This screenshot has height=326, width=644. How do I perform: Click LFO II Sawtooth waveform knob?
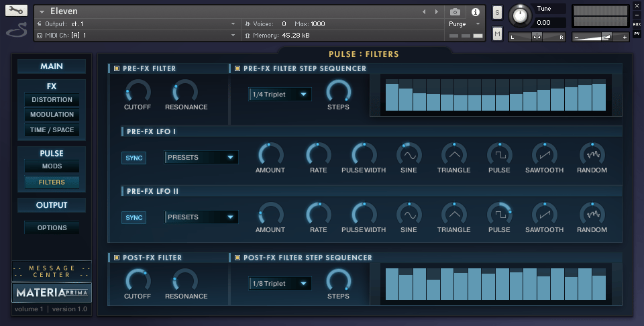[x=545, y=215]
